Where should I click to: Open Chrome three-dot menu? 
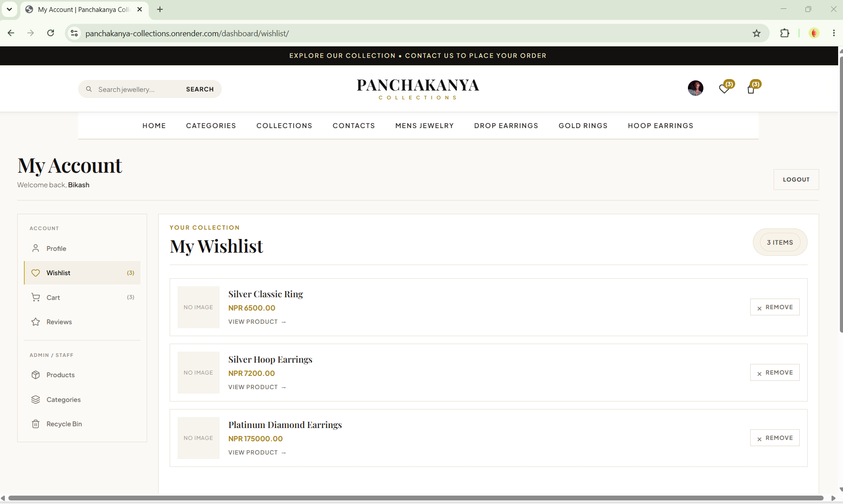tap(834, 33)
